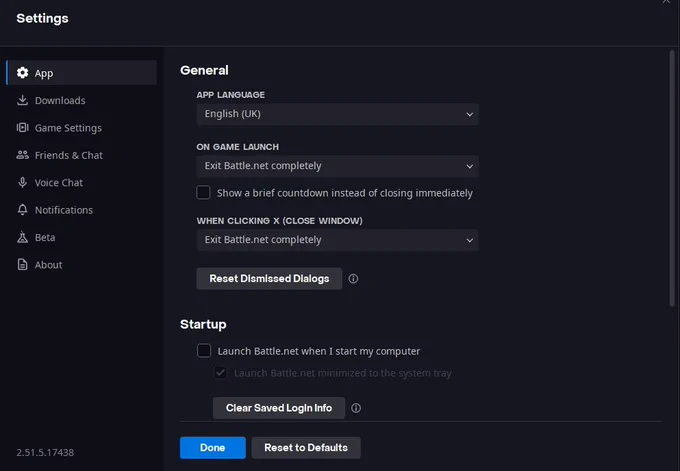Viewport: 680px width, 471px height.
Task: Click the General section heading
Action: point(204,70)
